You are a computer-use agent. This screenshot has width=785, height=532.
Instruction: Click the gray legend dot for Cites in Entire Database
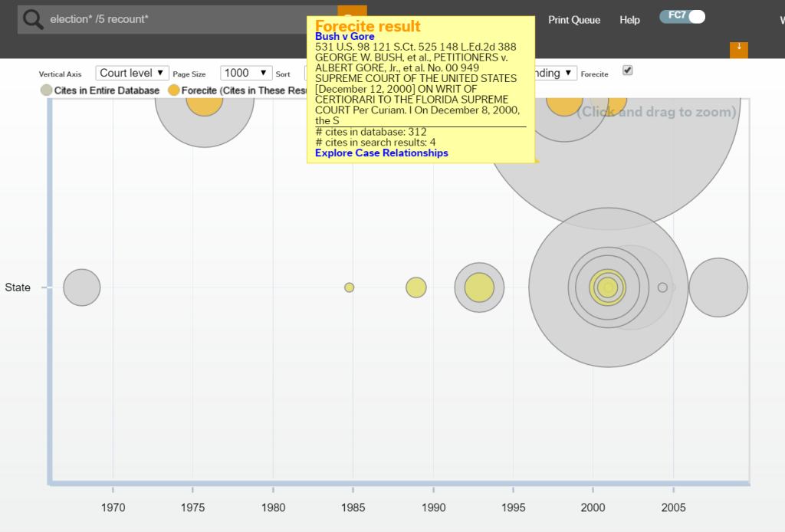pos(46,90)
